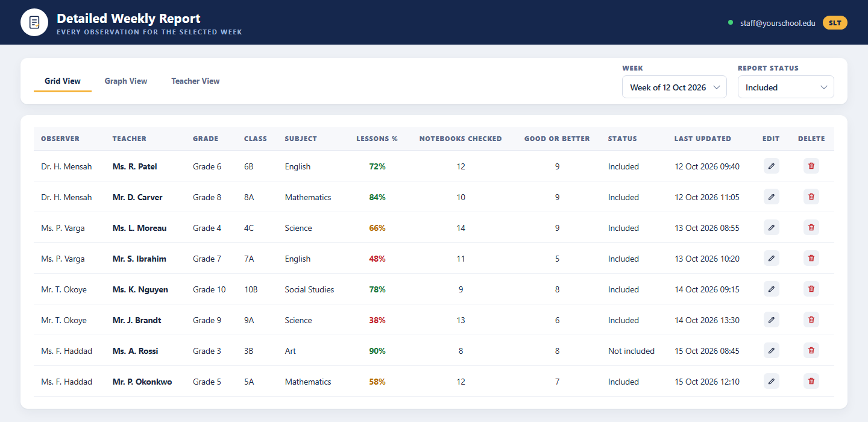This screenshot has height=422, width=868.
Task: Click the Status column header
Action: 623,139
